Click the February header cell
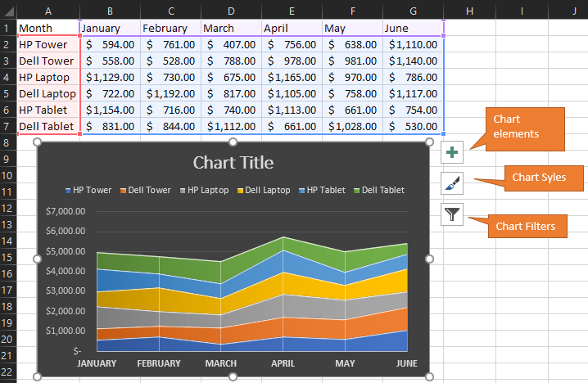Viewport: 588px width, 383px height. pos(170,28)
